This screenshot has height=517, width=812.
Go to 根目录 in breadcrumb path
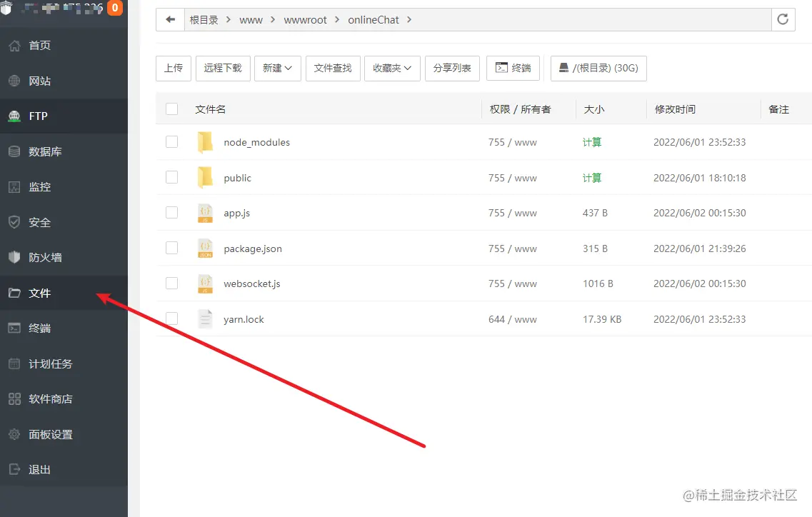pos(204,20)
